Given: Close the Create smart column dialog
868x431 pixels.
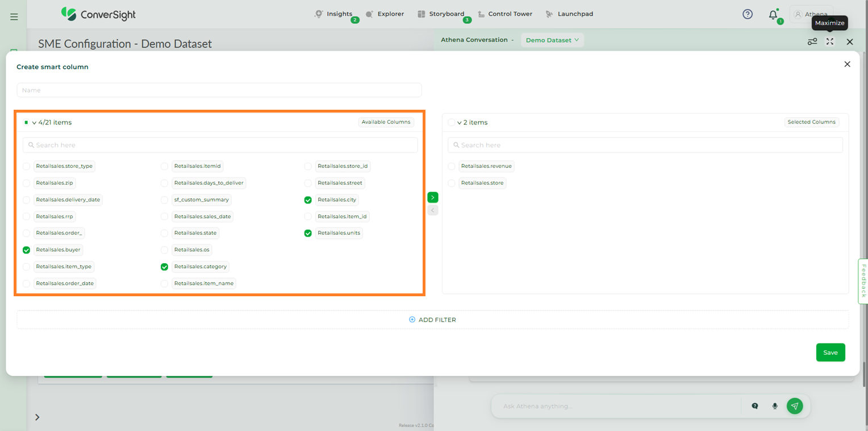Looking at the screenshot, I should 847,64.
